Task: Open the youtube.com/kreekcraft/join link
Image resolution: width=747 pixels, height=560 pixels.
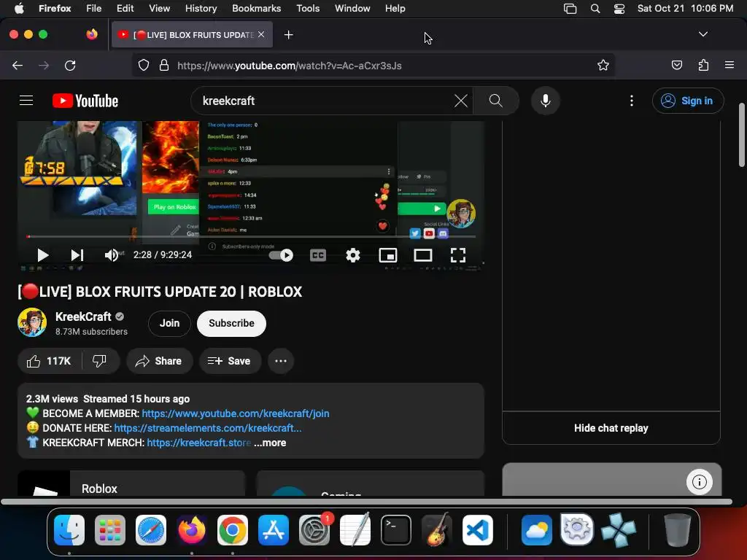Action: coord(236,413)
